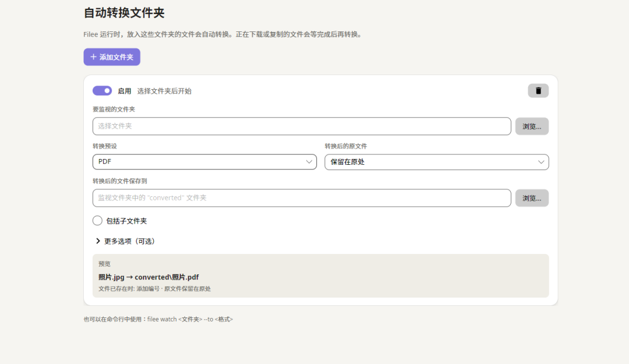Viewport: 629px width, 364px height.
Task: Click the arrow icon in the PDF preset box
Action: point(309,162)
